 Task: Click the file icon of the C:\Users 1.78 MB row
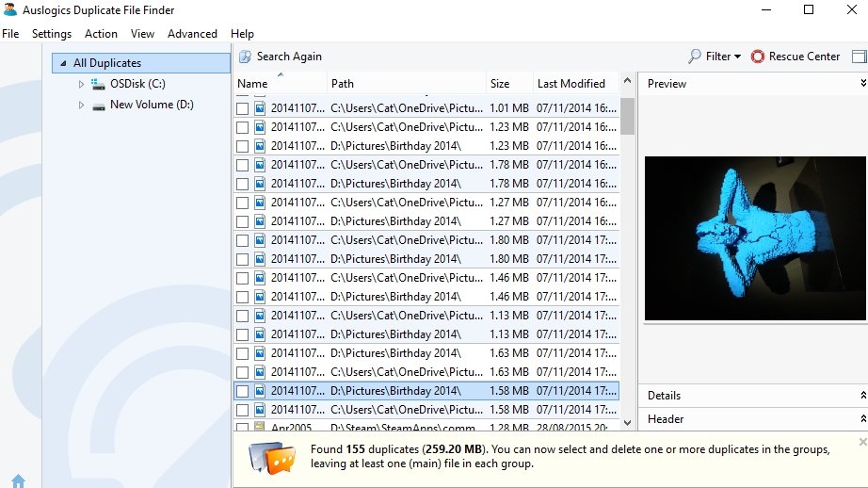(x=260, y=165)
